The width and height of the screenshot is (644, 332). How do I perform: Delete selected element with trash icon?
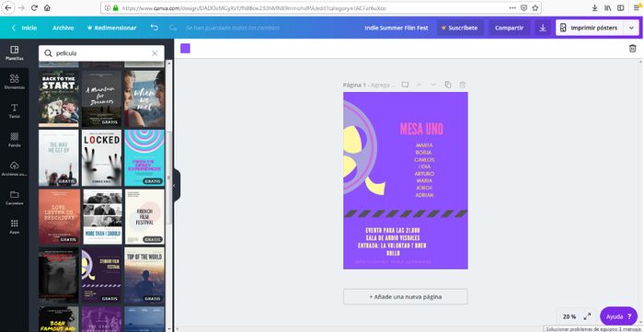(633, 49)
